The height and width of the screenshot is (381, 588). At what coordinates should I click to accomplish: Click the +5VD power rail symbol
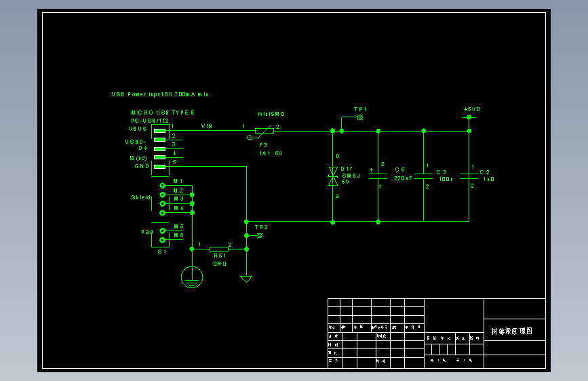coord(469,117)
